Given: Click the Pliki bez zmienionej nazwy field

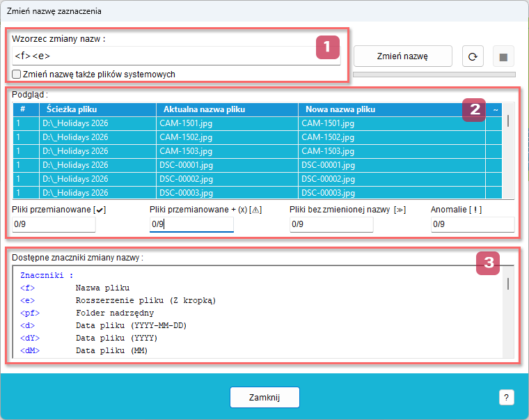Looking at the screenshot, I should coord(331,224).
